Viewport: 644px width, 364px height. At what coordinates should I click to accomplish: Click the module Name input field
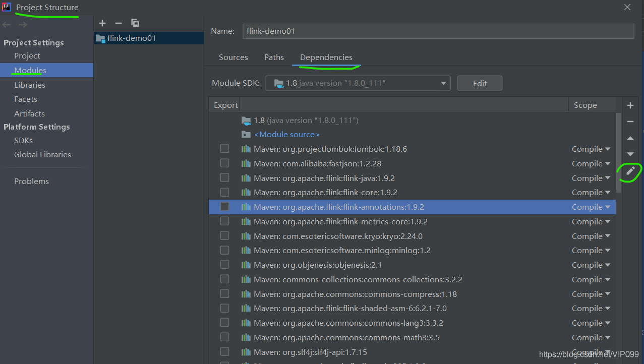(438, 31)
